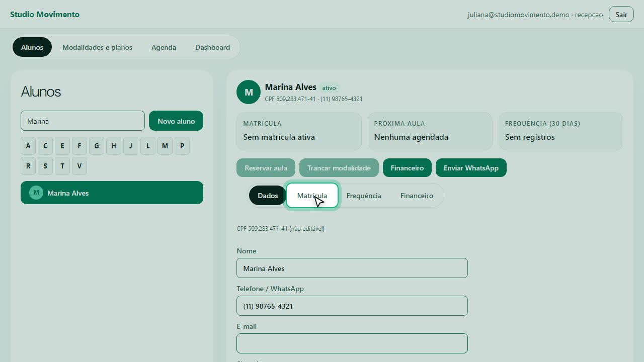Open the Financeiro sub-tab
This screenshot has height=362, width=644.
coord(417,196)
